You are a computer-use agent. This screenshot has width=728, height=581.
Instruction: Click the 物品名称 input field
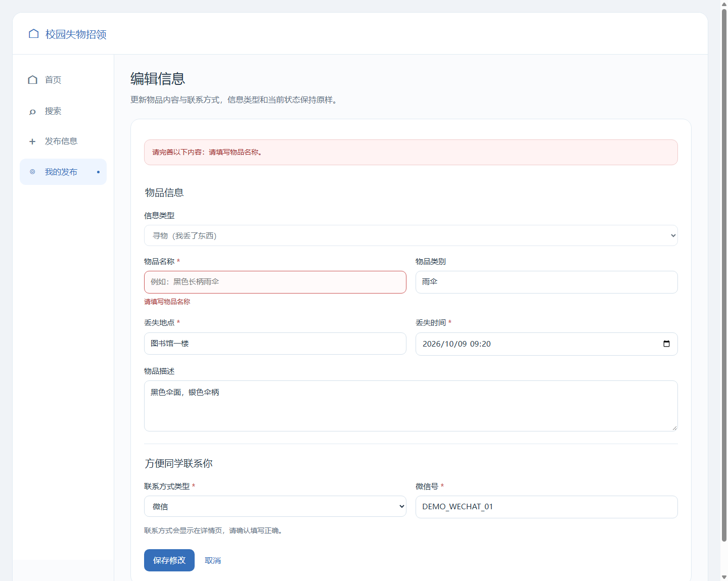click(x=275, y=282)
